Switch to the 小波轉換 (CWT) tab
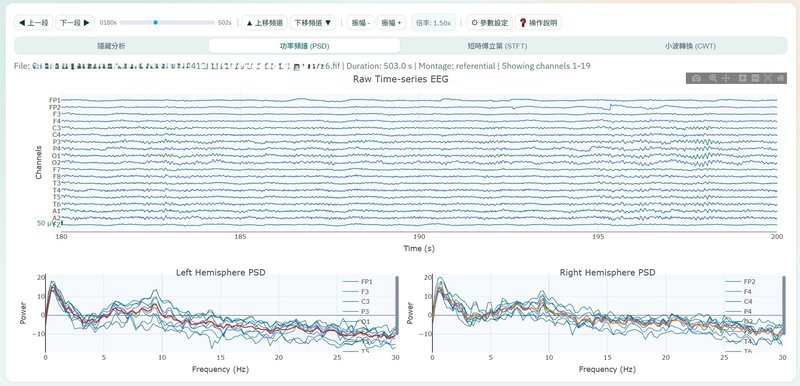The height and width of the screenshot is (386, 800). pyautogui.click(x=690, y=46)
